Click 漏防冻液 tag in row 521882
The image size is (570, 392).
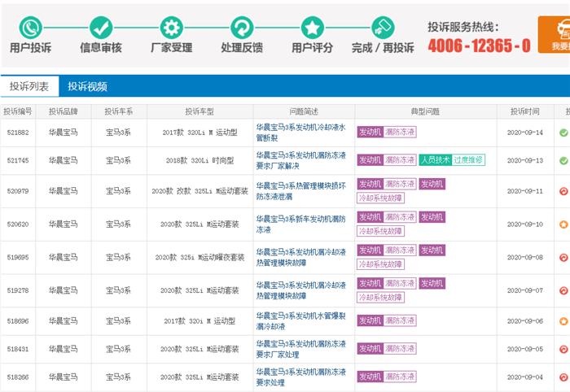tap(400, 132)
